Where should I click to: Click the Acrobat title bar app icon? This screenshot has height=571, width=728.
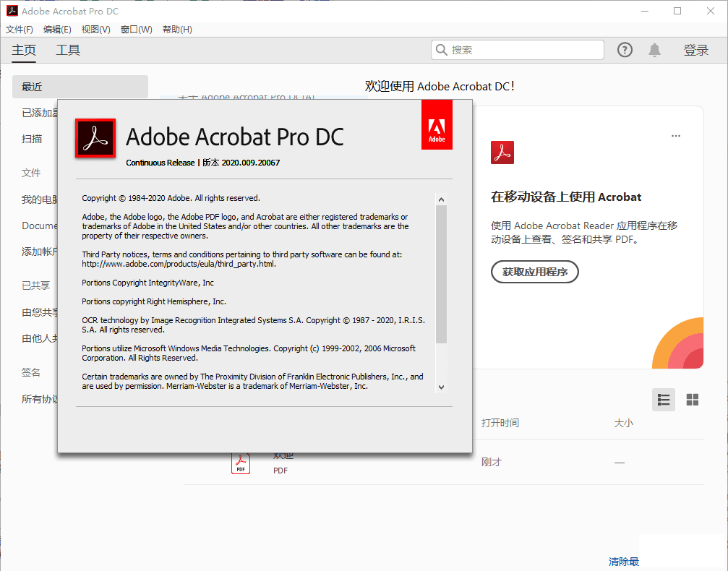(12, 11)
